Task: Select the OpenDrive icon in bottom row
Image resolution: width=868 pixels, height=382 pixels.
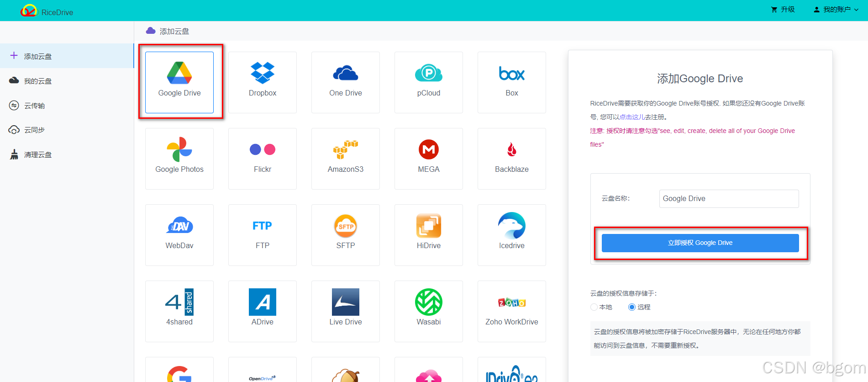Action: (x=263, y=378)
